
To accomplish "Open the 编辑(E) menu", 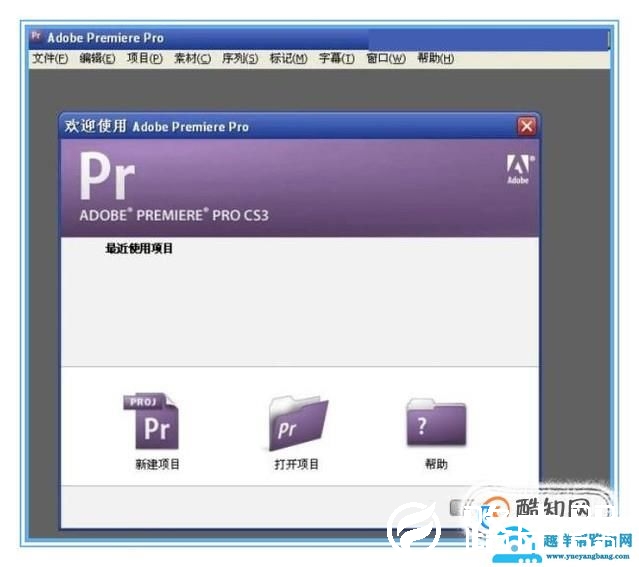I will pyautogui.click(x=97, y=58).
